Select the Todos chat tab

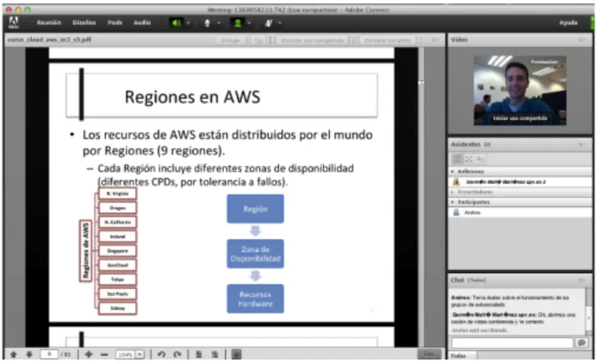[463, 355]
